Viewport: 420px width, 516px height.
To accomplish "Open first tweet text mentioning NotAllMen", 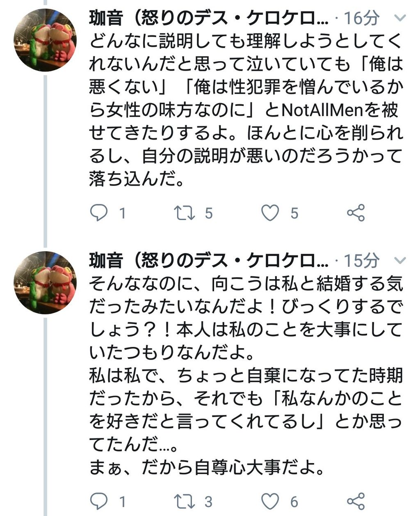I will (245, 110).
